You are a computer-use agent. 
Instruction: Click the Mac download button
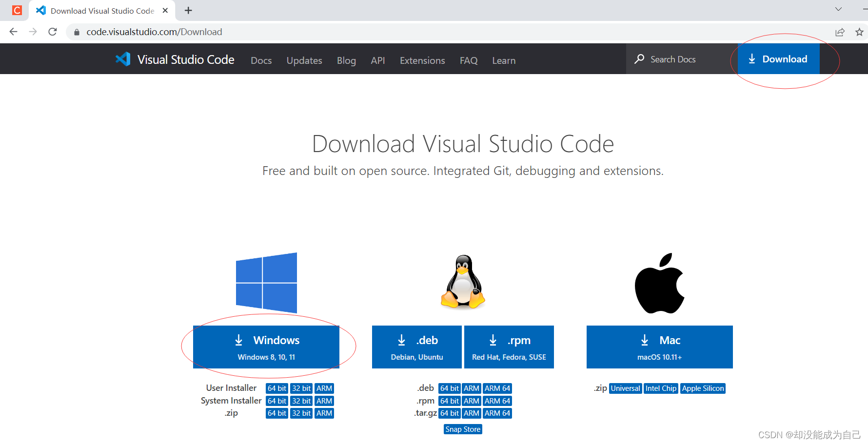[x=660, y=347]
